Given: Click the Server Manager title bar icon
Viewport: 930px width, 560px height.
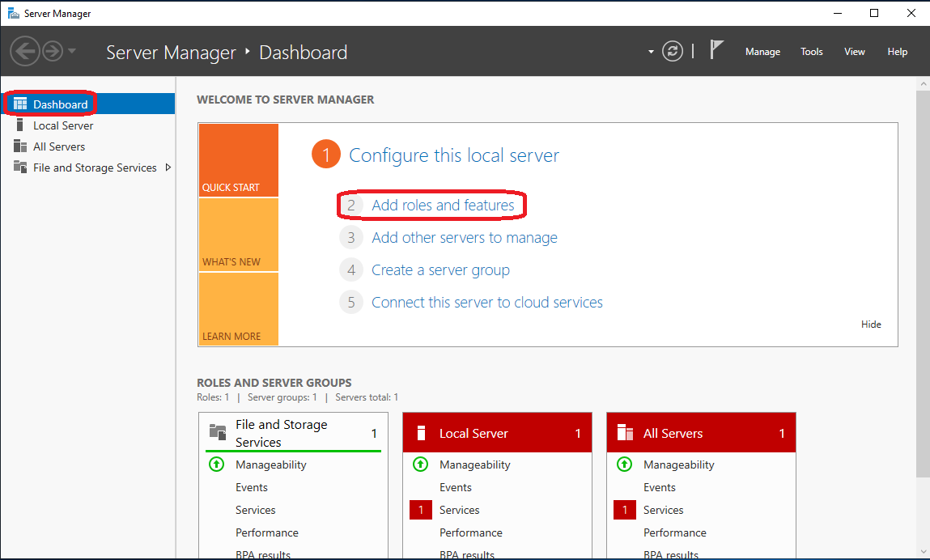Looking at the screenshot, I should pyautogui.click(x=11, y=13).
